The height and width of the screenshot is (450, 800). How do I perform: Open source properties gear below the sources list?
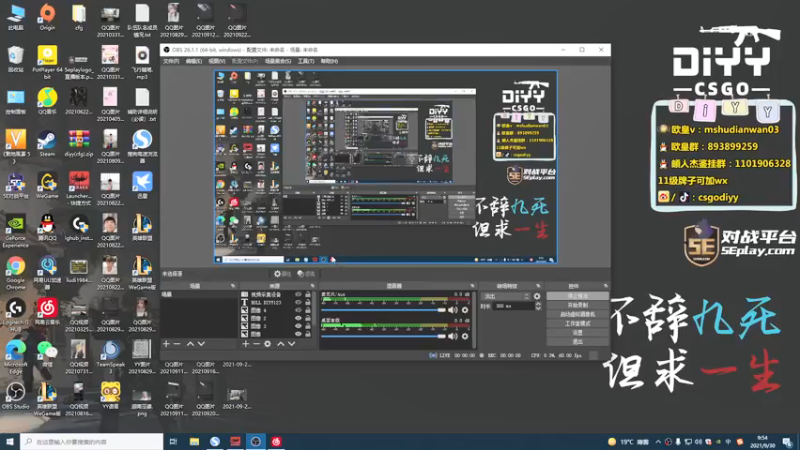267,344
